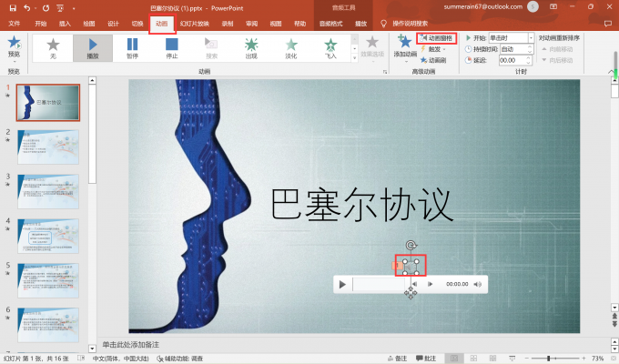Viewport: 619px width, 364px height.
Task: Click the audio progress bar
Action: click(x=380, y=284)
